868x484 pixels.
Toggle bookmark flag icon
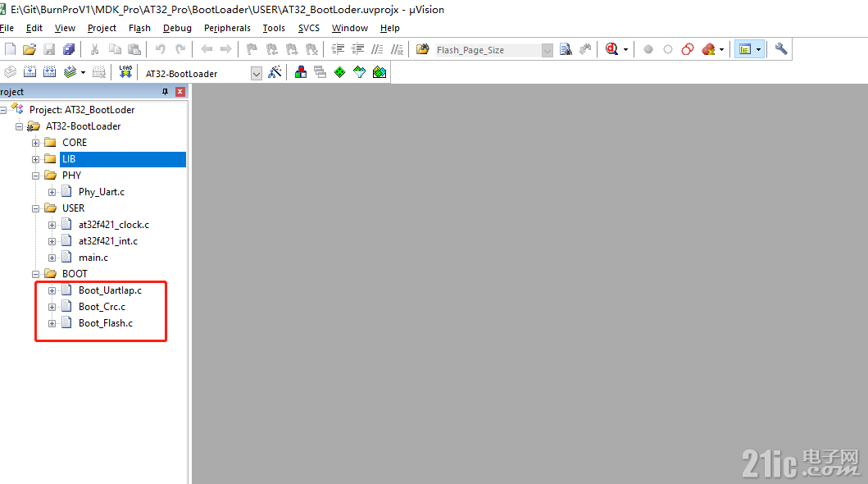[x=252, y=50]
